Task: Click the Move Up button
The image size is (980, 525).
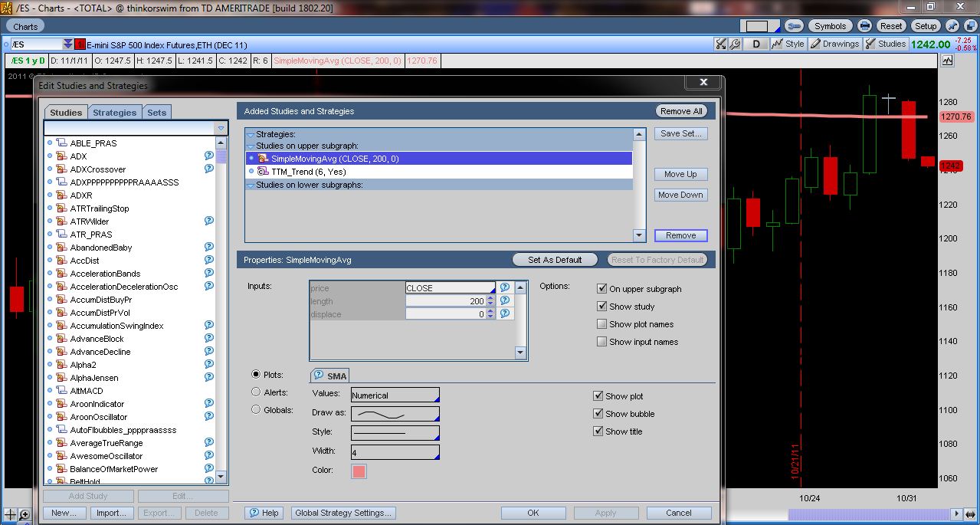Action: coord(681,174)
